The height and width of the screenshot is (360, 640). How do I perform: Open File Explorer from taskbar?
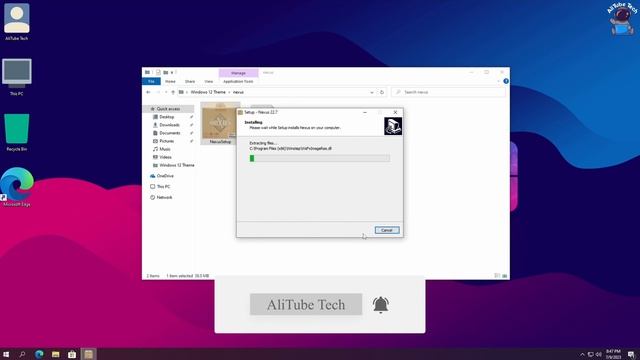pyautogui.click(x=56, y=354)
